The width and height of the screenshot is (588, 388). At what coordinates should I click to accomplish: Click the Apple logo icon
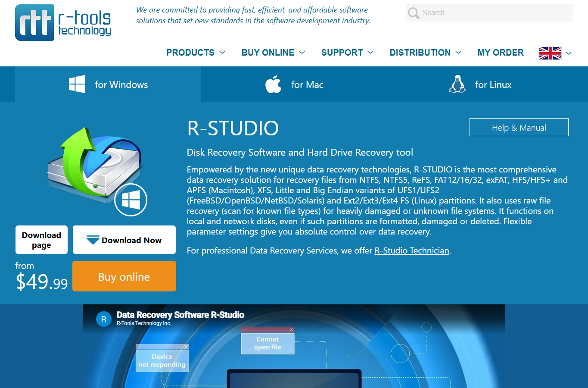point(273,84)
